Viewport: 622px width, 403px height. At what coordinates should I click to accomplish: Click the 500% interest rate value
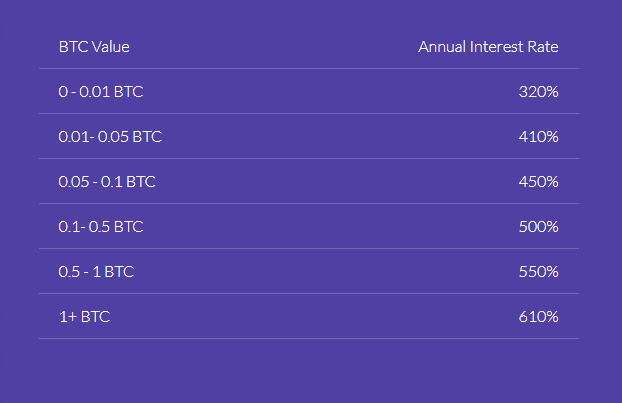(x=538, y=226)
